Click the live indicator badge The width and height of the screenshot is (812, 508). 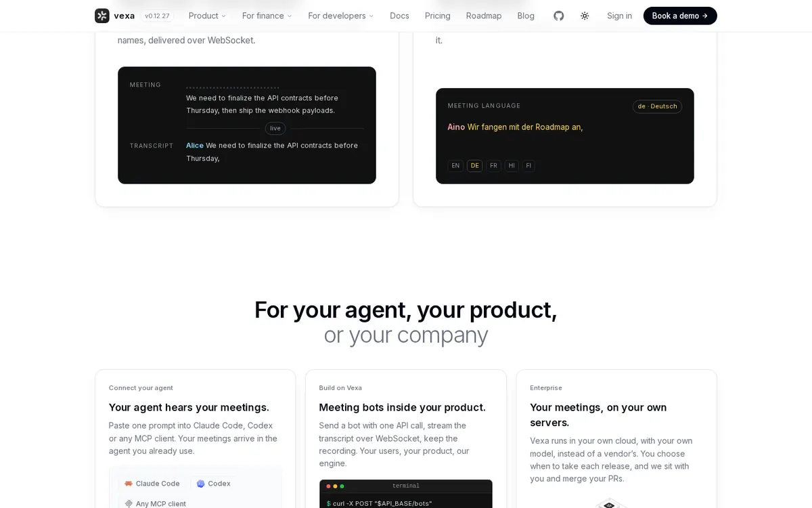(x=275, y=129)
